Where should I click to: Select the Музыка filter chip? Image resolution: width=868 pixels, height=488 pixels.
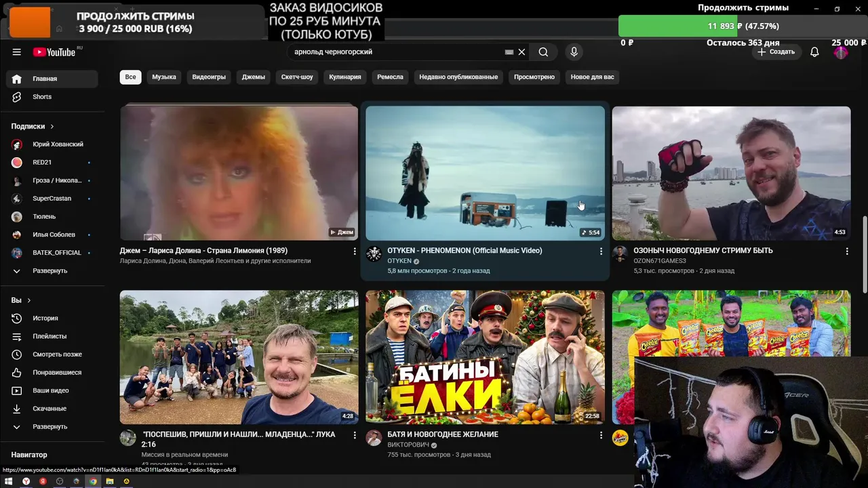(x=164, y=77)
